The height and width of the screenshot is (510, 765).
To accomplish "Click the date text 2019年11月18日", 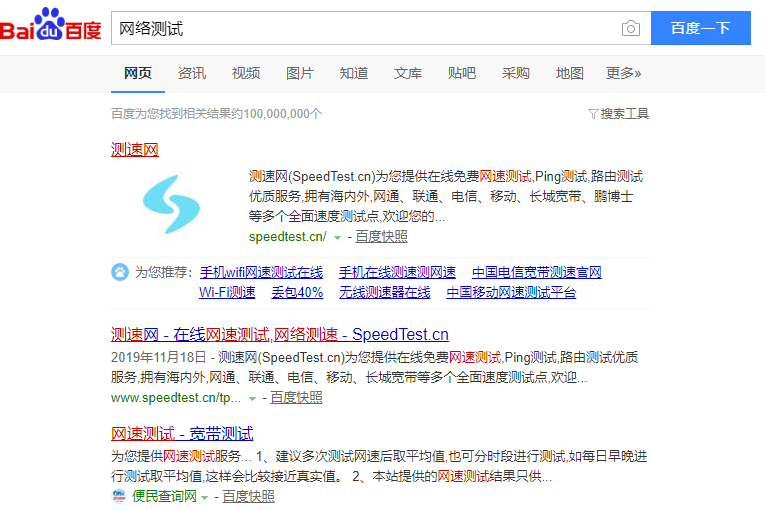I will [159, 358].
